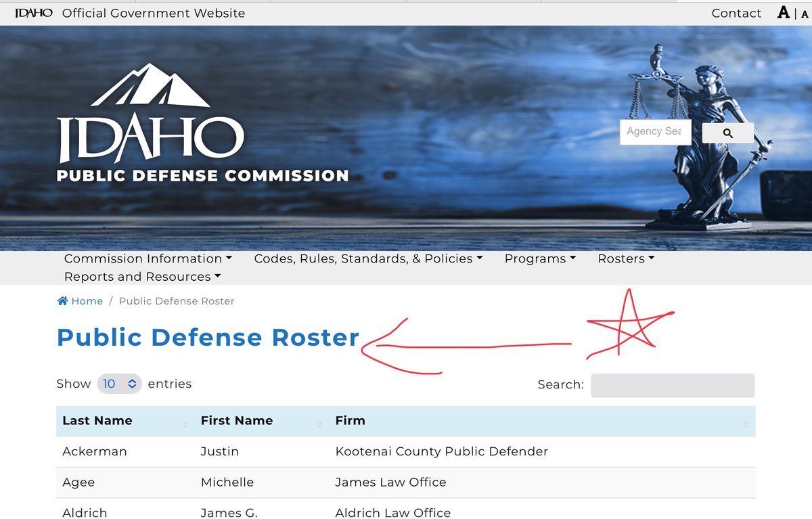Open the Commission Information menu
The height and width of the screenshot is (519, 812).
click(x=148, y=258)
